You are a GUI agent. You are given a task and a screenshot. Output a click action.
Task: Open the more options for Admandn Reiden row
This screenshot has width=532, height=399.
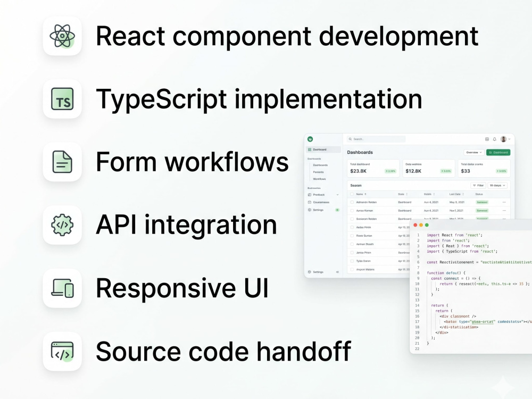click(504, 202)
